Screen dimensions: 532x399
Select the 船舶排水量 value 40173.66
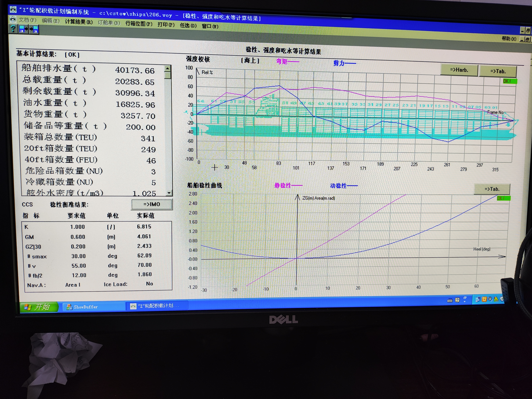135,70
